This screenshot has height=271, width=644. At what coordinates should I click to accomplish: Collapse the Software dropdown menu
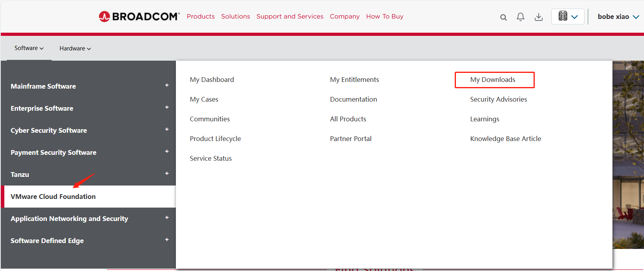click(29, 48)
